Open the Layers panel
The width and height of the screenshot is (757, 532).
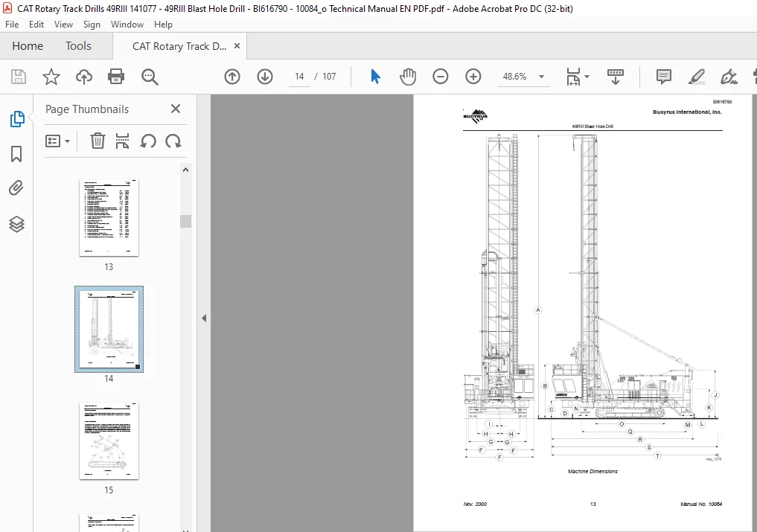17,224
